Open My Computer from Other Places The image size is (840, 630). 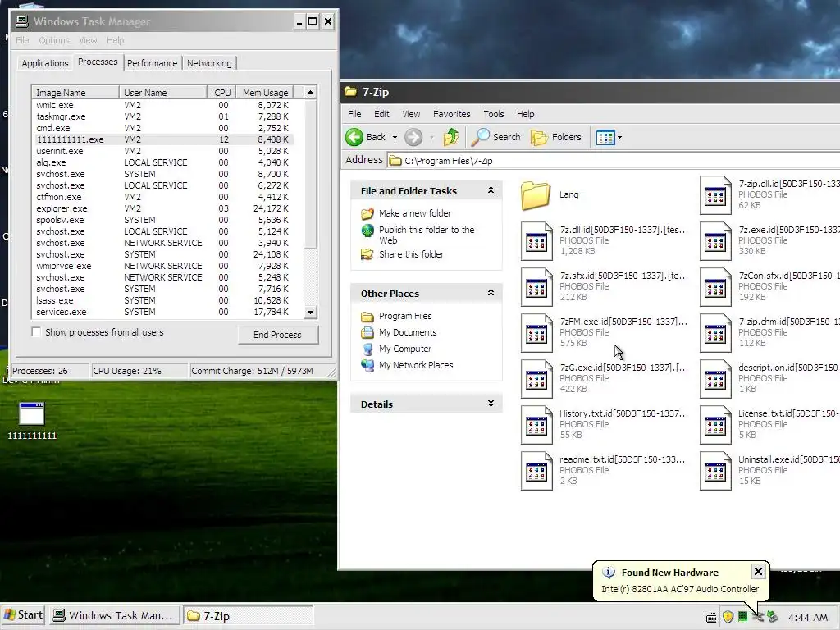coord(405,349)
